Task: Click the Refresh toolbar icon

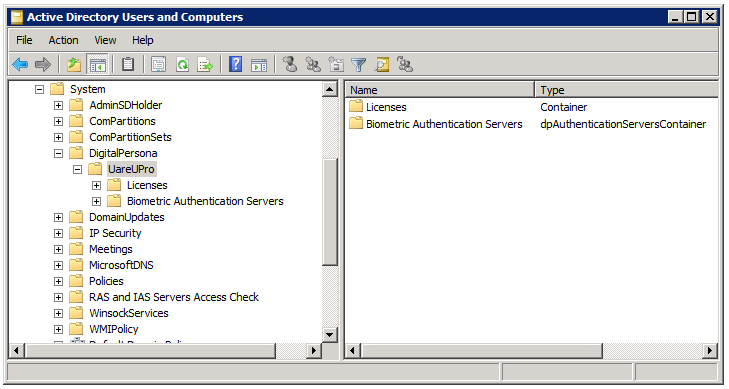Action: tap(182, 65)
